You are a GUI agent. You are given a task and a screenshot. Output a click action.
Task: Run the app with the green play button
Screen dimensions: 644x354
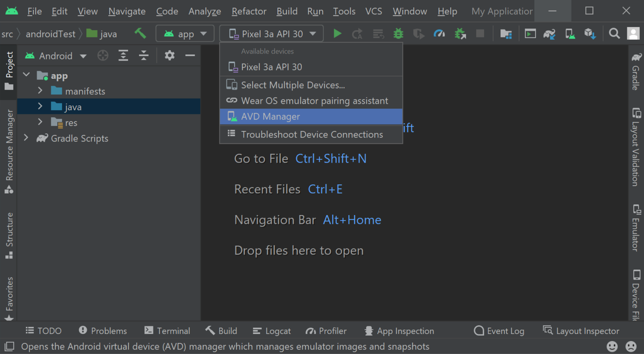pyautogui.click(x=337, y=34)
